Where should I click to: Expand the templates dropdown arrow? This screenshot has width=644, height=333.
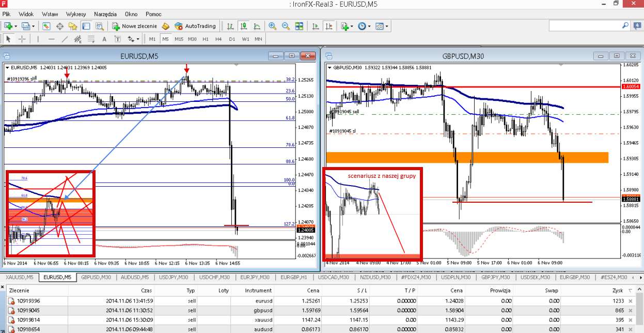[x=387, y=26]
